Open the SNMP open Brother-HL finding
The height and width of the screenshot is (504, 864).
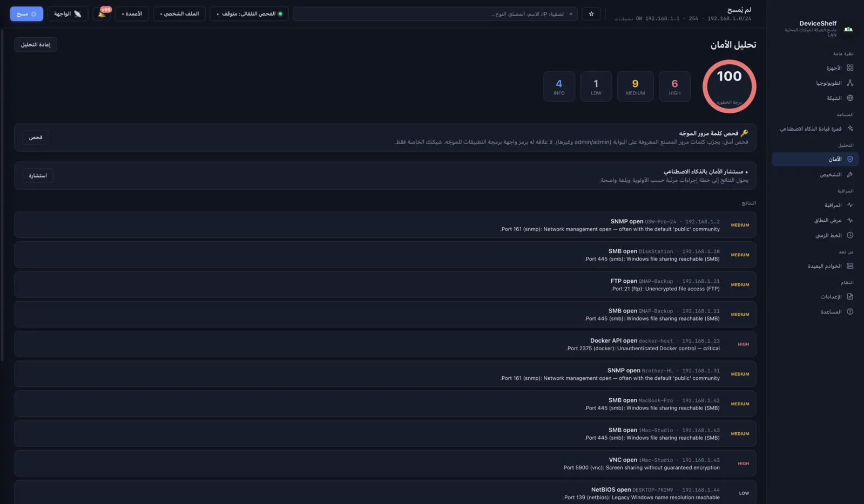click(x=385, y=374)
